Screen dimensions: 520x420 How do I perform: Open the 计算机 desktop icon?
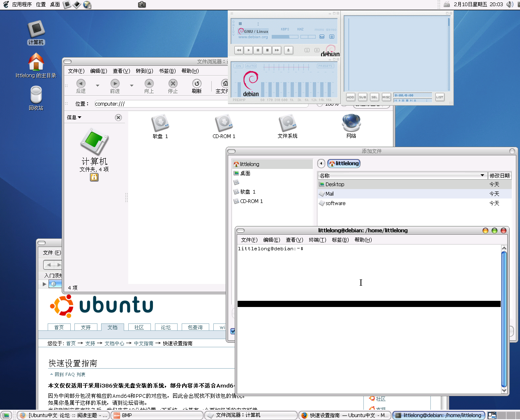pyautogui.click(x=36, y=32)
